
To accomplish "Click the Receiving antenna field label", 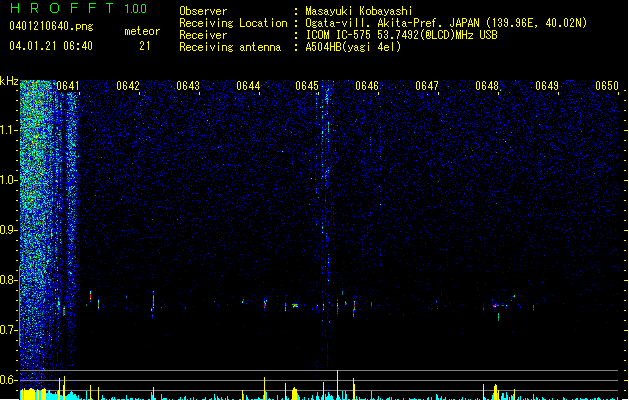I will click(230, 47).
